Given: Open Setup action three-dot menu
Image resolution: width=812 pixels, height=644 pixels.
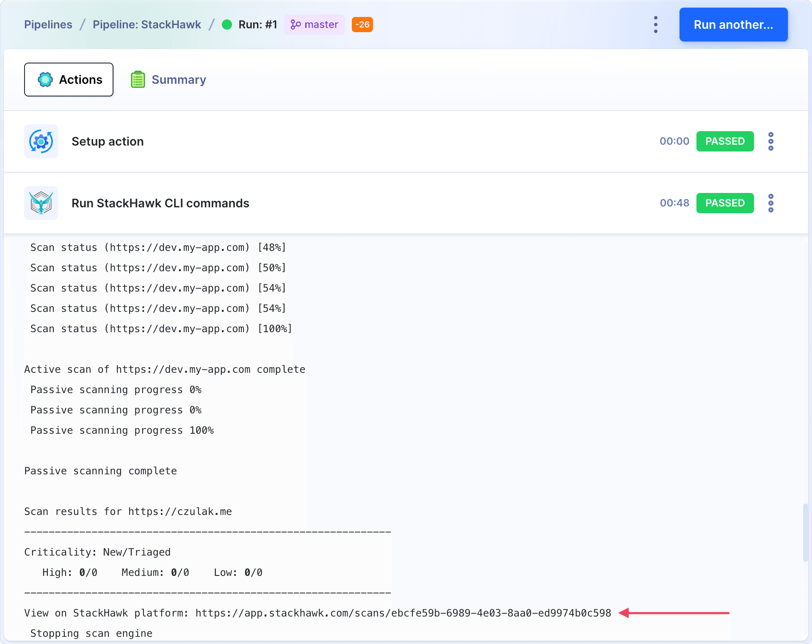Looking at the screenshot, I should click(771, 141).
